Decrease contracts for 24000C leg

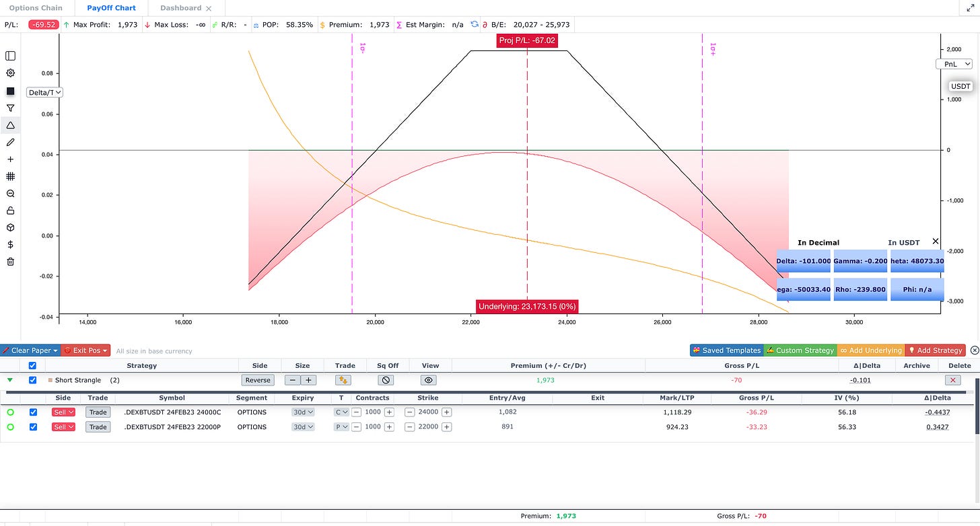(x=357, y=412)
